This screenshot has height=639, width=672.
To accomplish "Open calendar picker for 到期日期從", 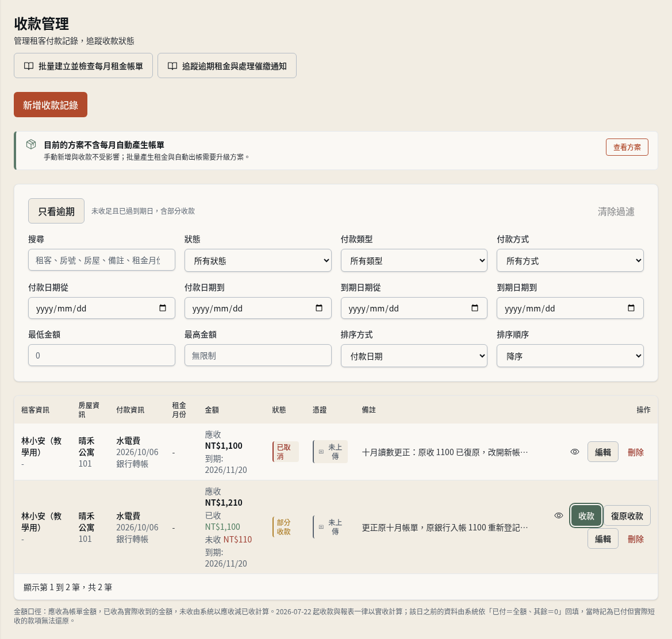I will [x=474, y=308].
